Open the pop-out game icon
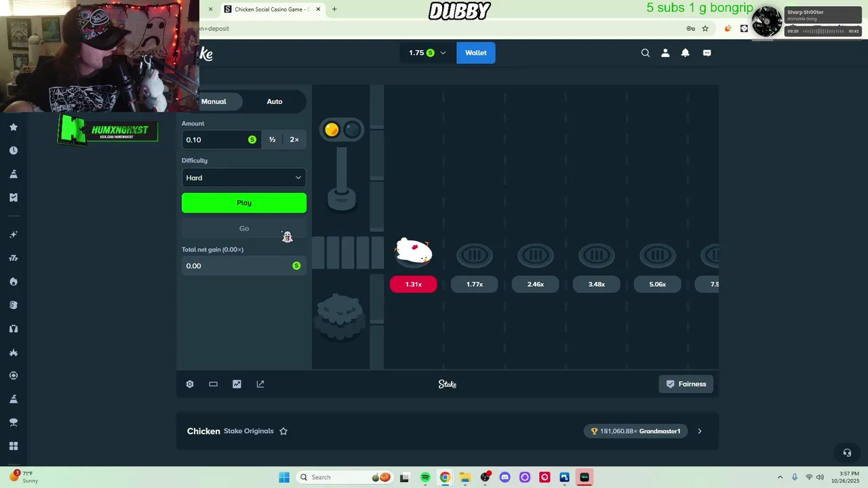868x488 pixels. (x=260, y=384)
